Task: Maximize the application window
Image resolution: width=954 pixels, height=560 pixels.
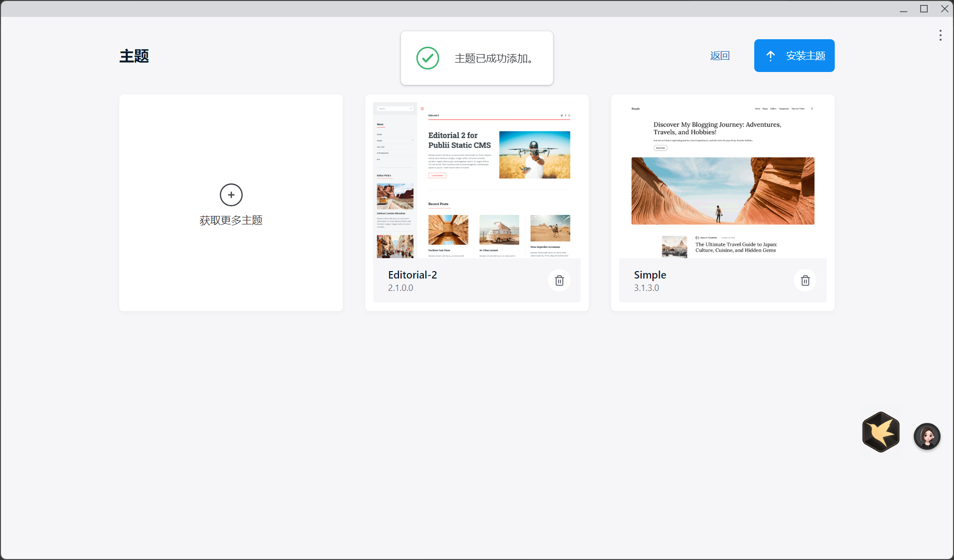Action: click(924, 9)
